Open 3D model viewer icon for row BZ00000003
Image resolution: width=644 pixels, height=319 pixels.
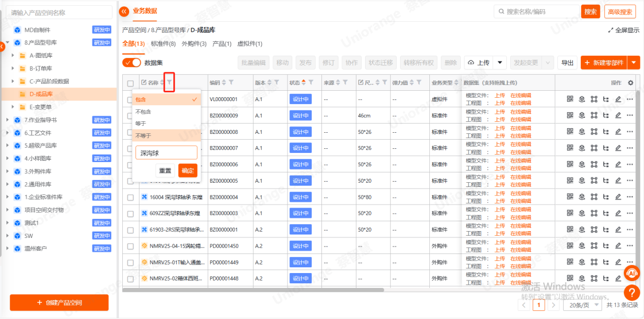581,213
